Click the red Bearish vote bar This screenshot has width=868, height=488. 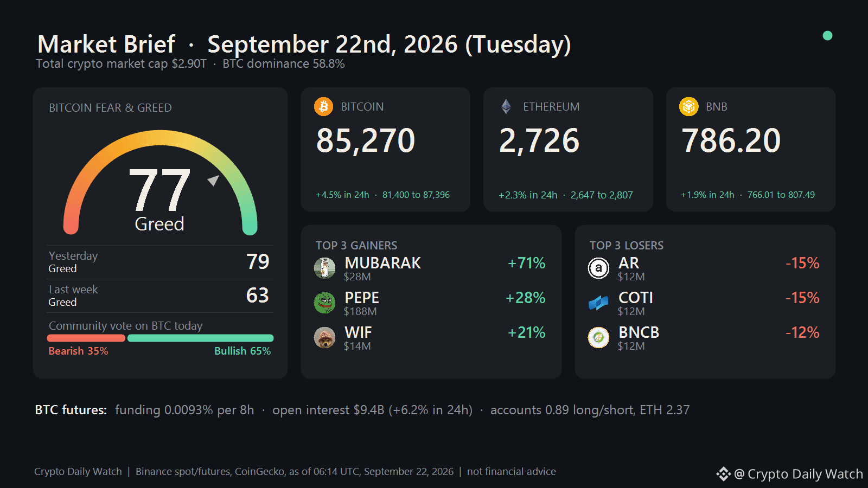[x=86, y=338]
